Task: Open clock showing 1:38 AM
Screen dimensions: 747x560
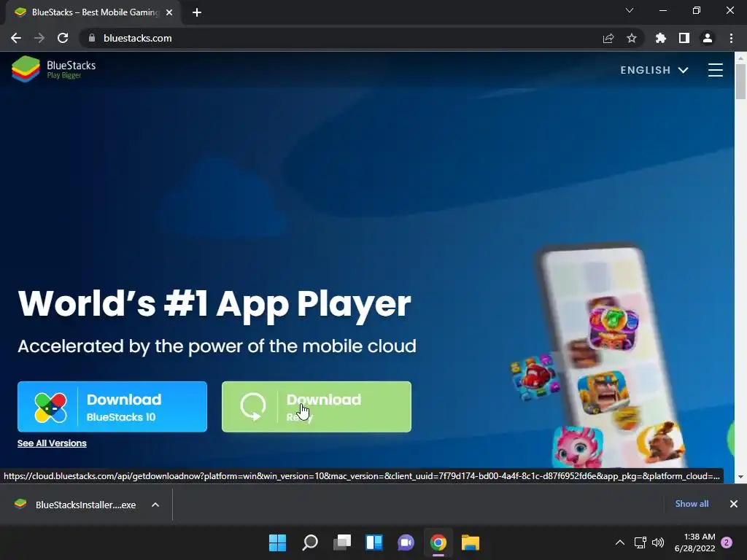Action: 694,542
